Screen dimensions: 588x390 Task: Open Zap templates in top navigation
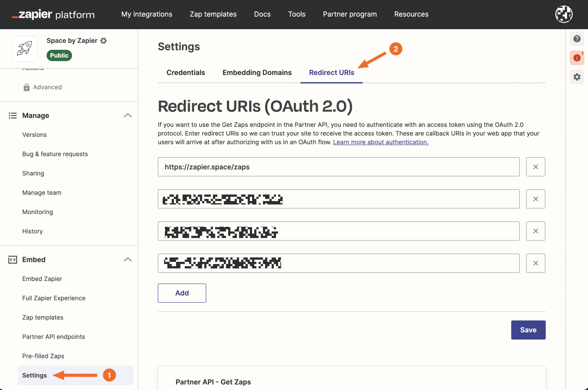[213, 14]
